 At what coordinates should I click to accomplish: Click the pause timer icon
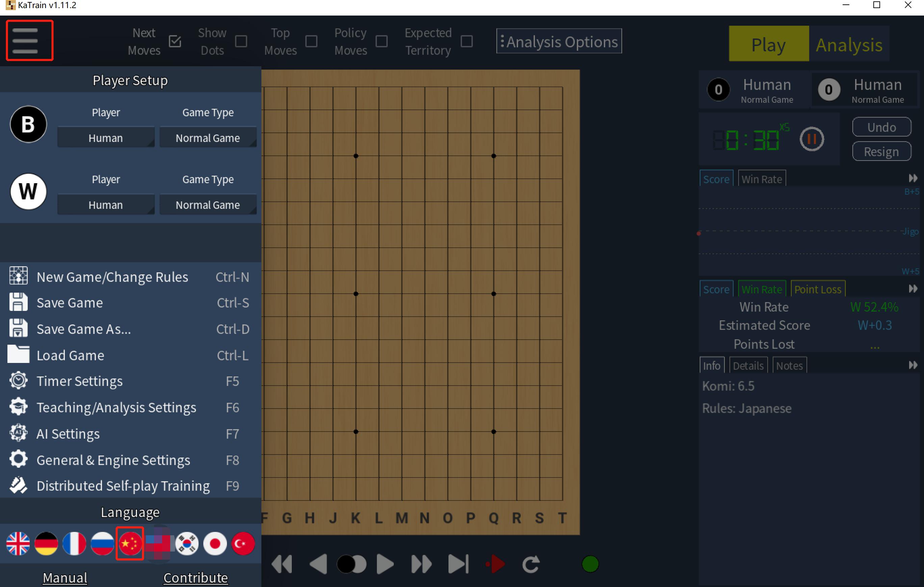tap(811, 139)
